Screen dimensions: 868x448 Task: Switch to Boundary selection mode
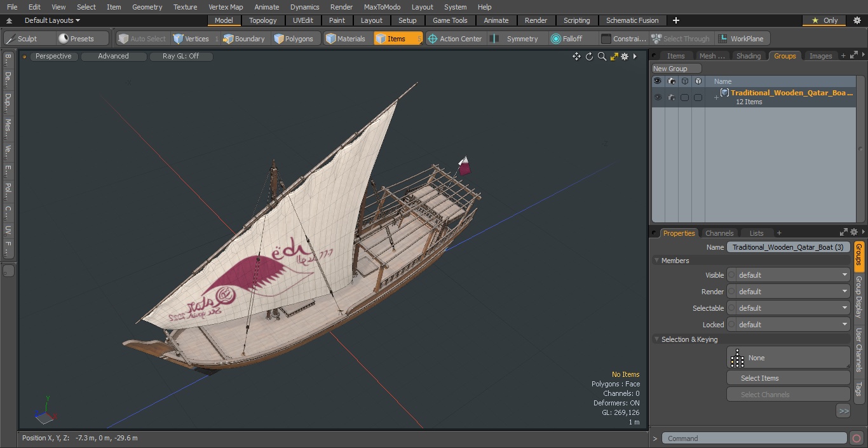pos(244,39)
